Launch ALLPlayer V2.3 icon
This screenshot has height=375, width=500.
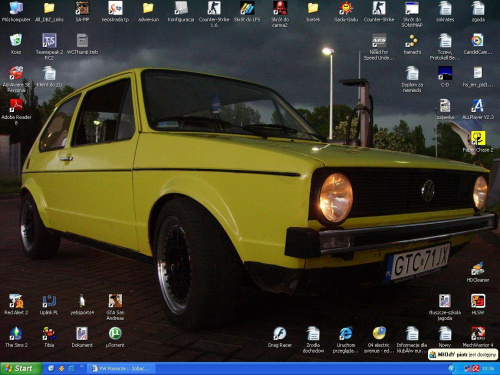tap(478, 105)
